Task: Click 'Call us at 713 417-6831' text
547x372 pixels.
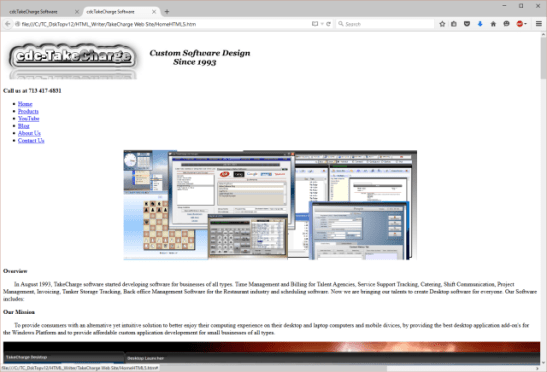Action: point(32,91)
